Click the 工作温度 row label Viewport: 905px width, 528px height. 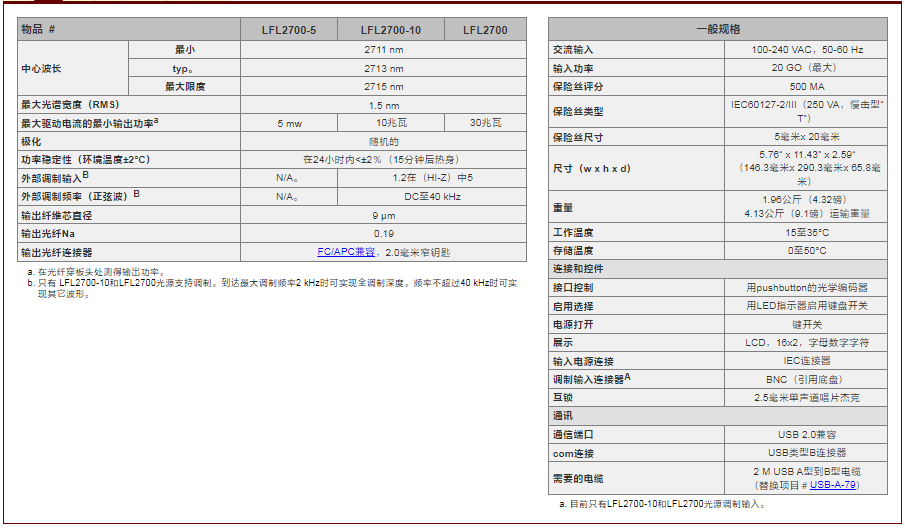[x=573, y=232]
